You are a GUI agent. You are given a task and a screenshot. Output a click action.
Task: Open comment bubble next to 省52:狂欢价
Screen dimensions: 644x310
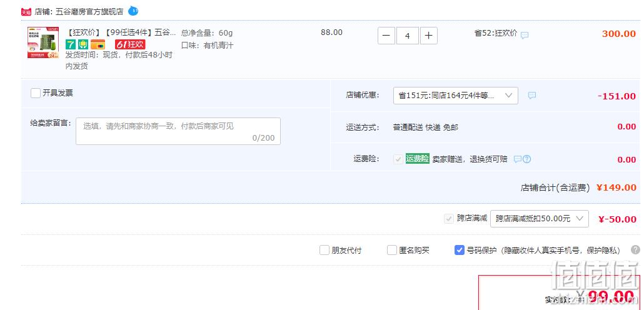click(525, 36)
